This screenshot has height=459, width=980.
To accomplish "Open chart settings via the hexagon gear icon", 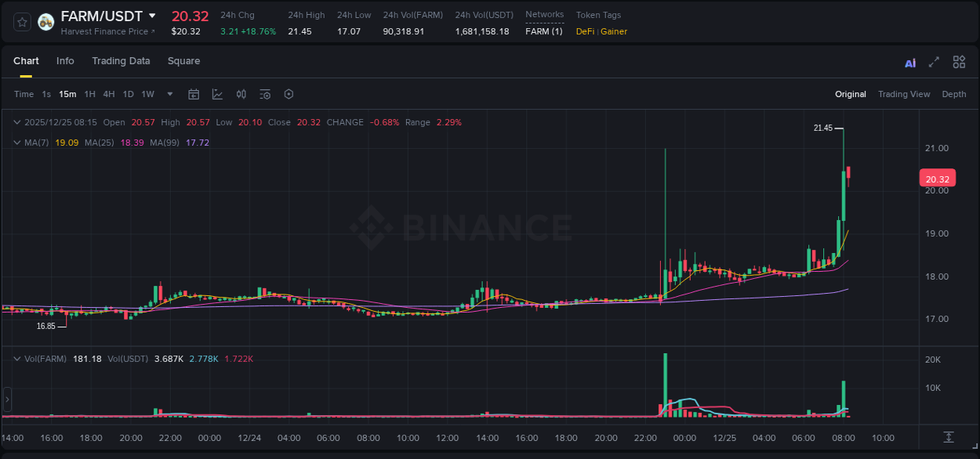I will click(289, 94).
